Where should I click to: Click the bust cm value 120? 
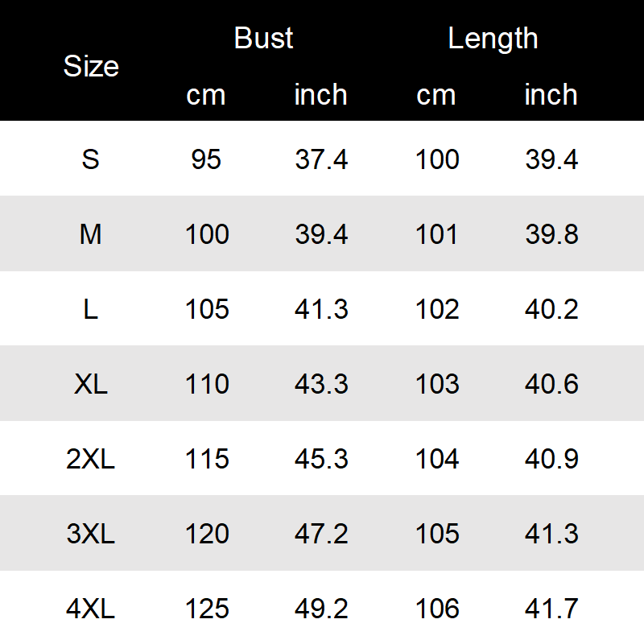pyautogui.click(x=207, y=534)
